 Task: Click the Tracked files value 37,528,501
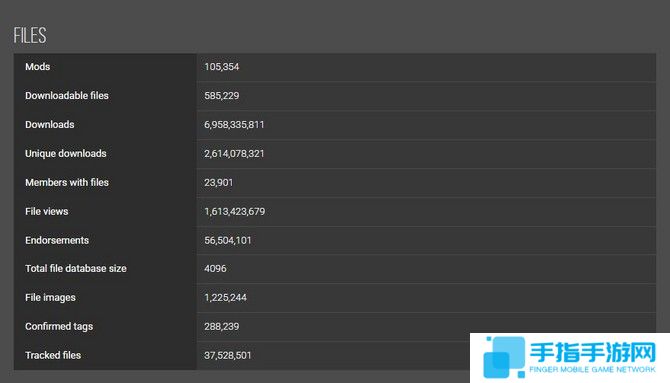point(228,355)
